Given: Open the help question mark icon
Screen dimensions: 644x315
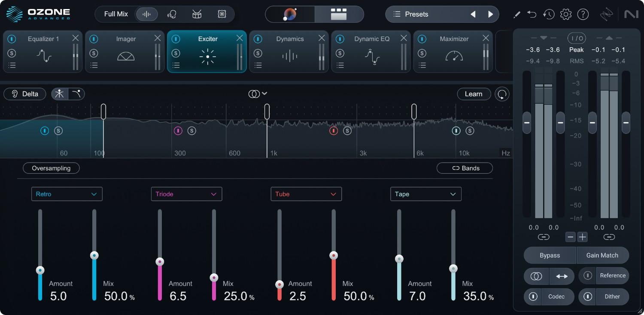Looking at the screenshot, I should (x=583, y=14).
